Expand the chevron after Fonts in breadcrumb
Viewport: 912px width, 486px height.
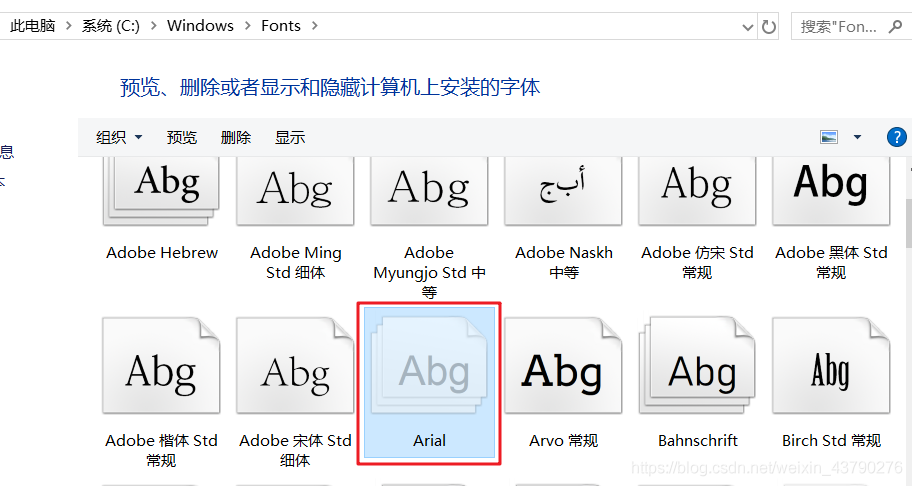314,26
